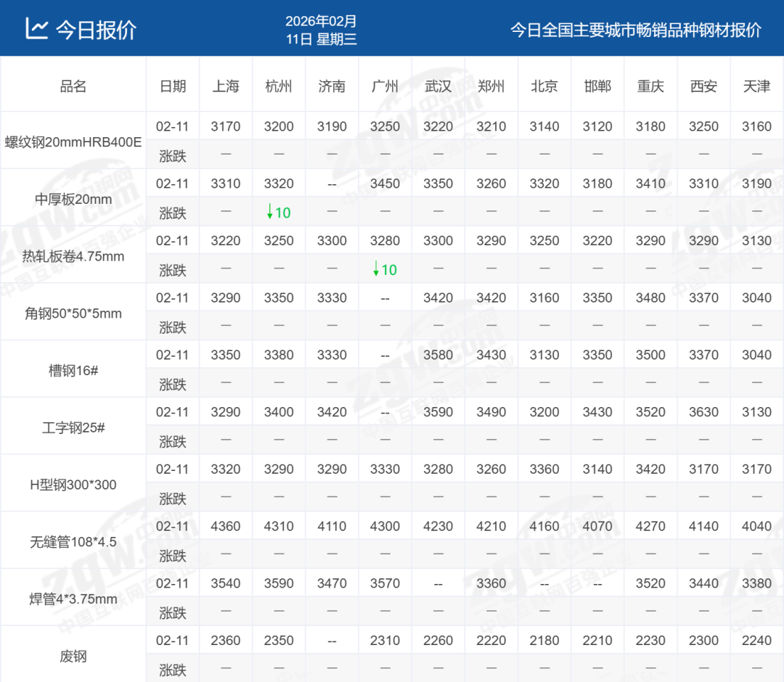Open the 无缝管108*4.5 product row label
This screenshot has width=784, height=682.
coord(73,542)
